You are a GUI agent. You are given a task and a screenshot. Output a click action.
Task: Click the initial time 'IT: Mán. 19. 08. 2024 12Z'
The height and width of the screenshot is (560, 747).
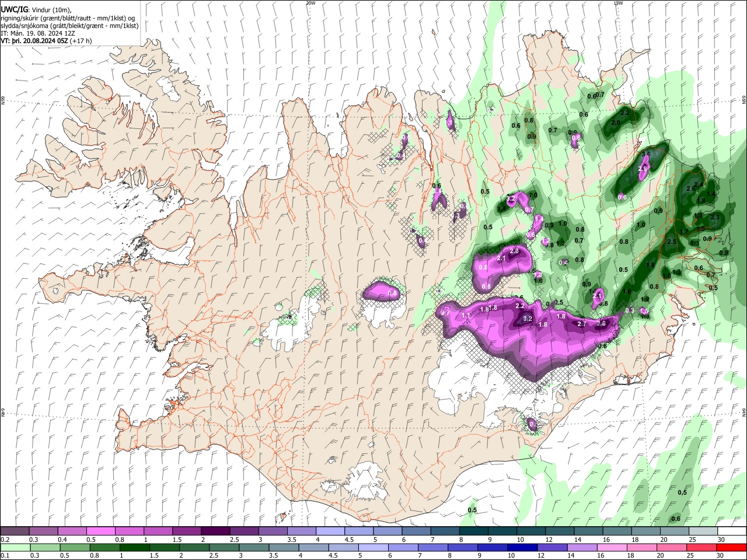38,33
